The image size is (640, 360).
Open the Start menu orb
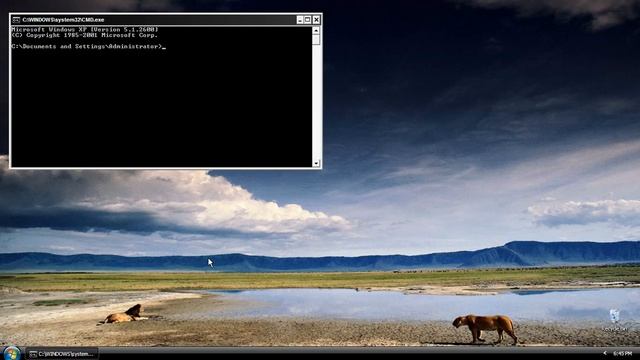[11, 353]
